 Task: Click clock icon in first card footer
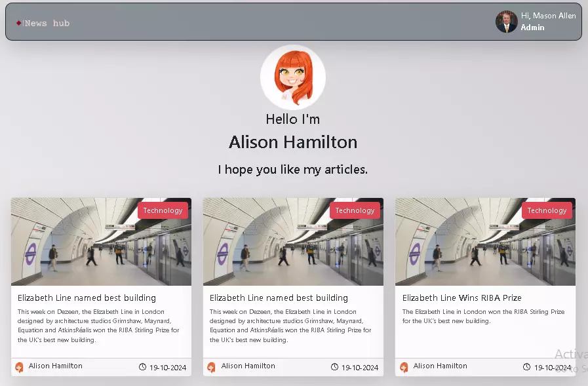(x=142, y=367)
